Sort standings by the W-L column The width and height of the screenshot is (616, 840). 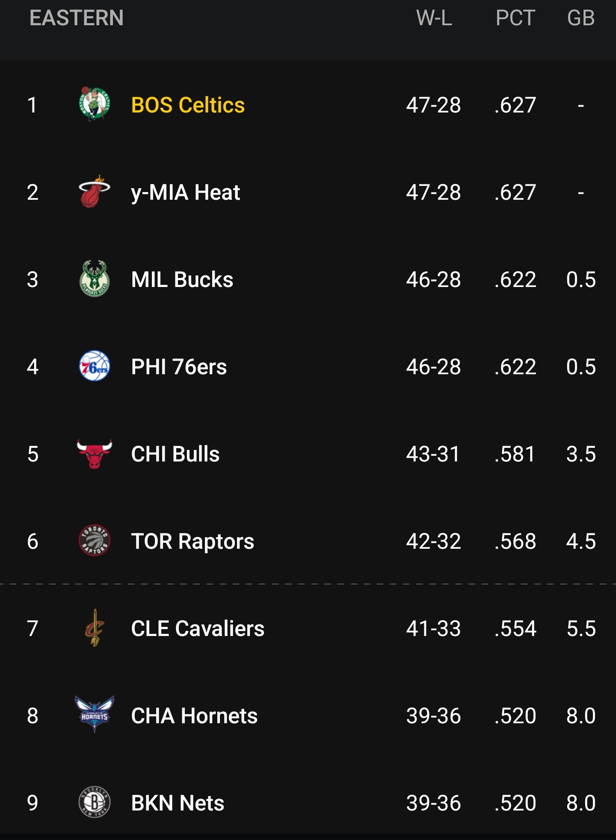coord(434,18)
